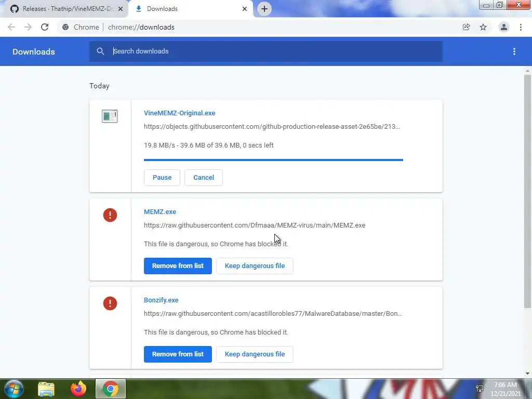Keep the dangerous MEMZ.exe file
The image size is (532, 399).
[x=255, y=266]
